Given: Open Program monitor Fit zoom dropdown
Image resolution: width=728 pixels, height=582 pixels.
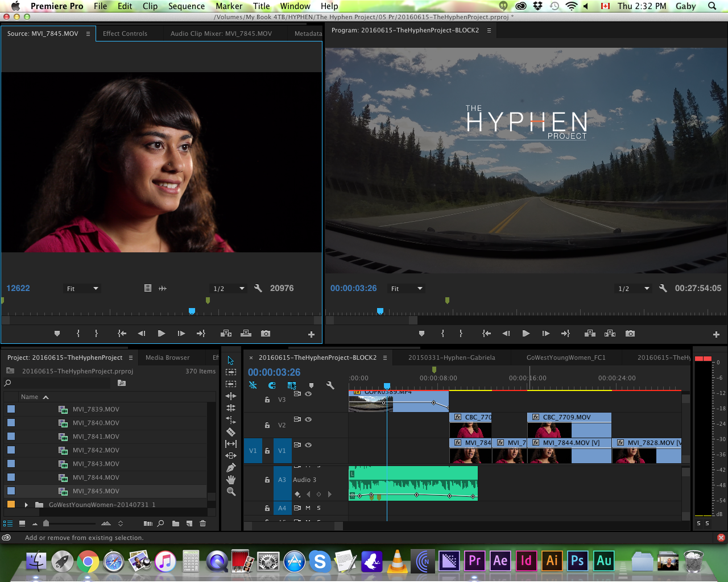Looking at the screenshot, I should 406,289.
